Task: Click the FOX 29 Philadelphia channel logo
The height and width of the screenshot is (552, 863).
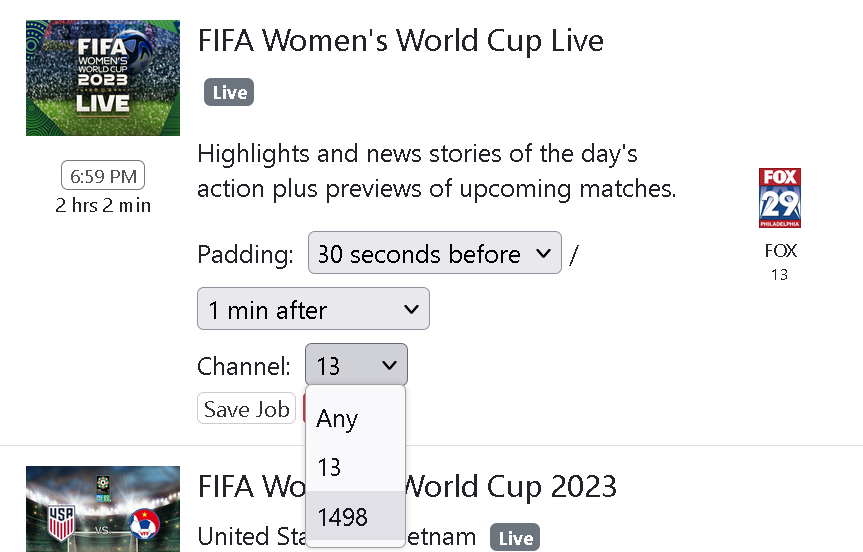Action: click(779, 198)
